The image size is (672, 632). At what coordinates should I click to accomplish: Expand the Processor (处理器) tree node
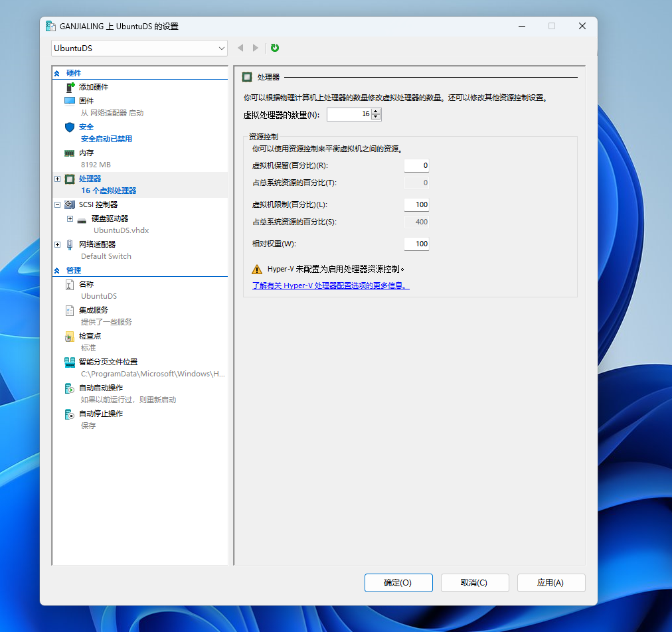click(57, 179)
